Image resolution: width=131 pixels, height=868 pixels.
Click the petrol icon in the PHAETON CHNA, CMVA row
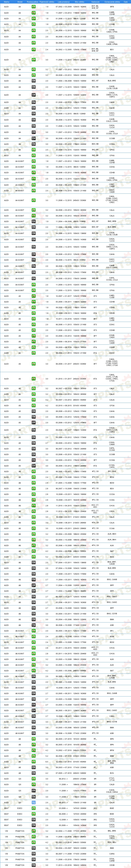(x=34, y=837)
